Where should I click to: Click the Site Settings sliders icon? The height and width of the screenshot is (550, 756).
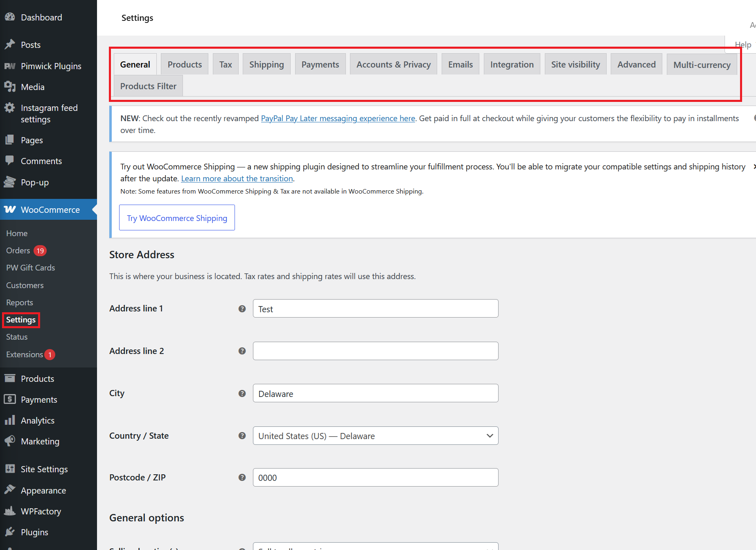tap(10, 469)
